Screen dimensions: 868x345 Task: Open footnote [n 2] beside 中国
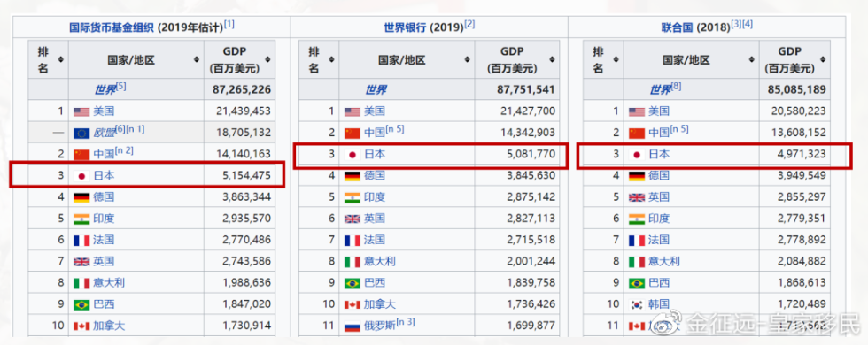124,151
